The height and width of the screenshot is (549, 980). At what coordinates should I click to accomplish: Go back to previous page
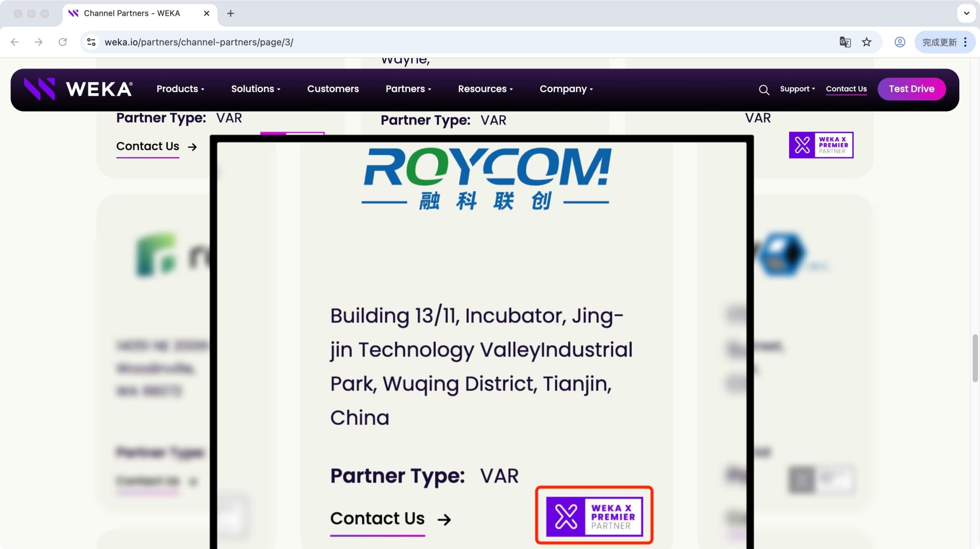tap(15, 42)
